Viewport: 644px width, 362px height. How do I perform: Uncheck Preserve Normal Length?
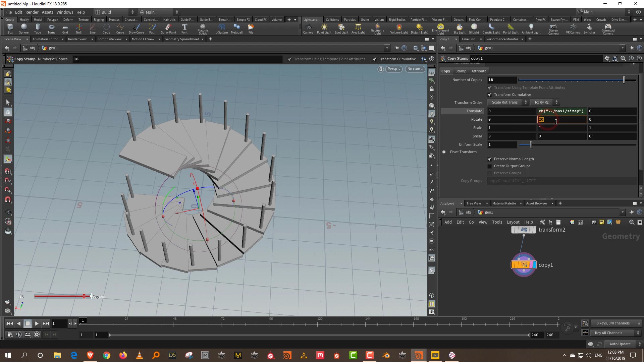point(490,159)
